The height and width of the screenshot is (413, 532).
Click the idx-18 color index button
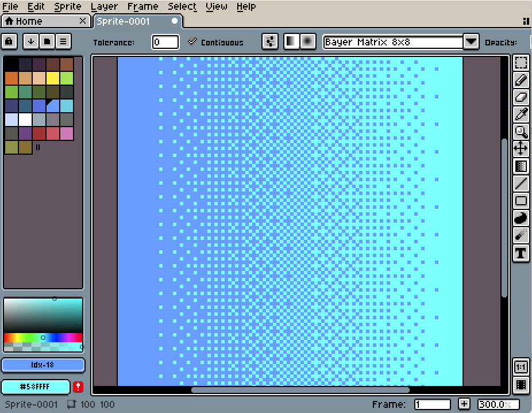(x=43, y=365)
